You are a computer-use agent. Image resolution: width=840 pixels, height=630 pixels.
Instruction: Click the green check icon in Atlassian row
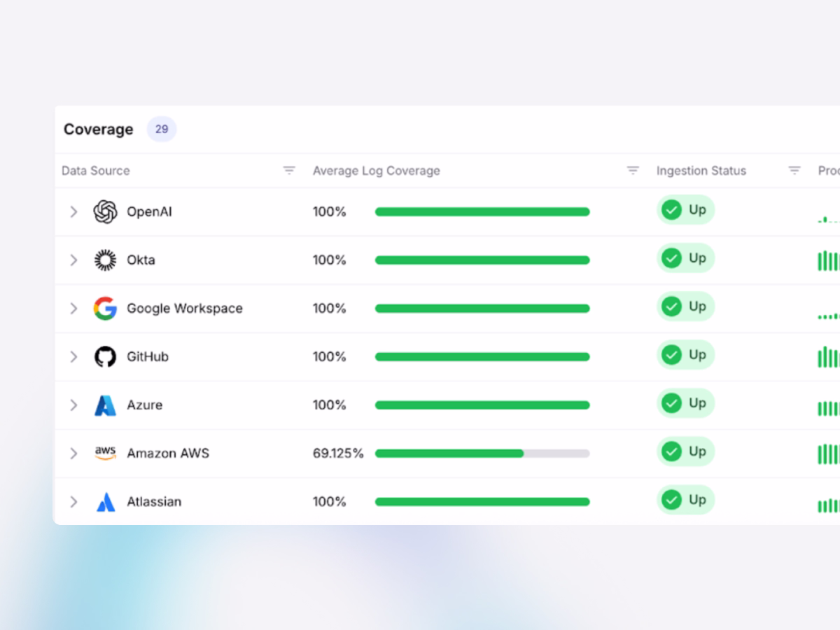(x=671, y=499)
